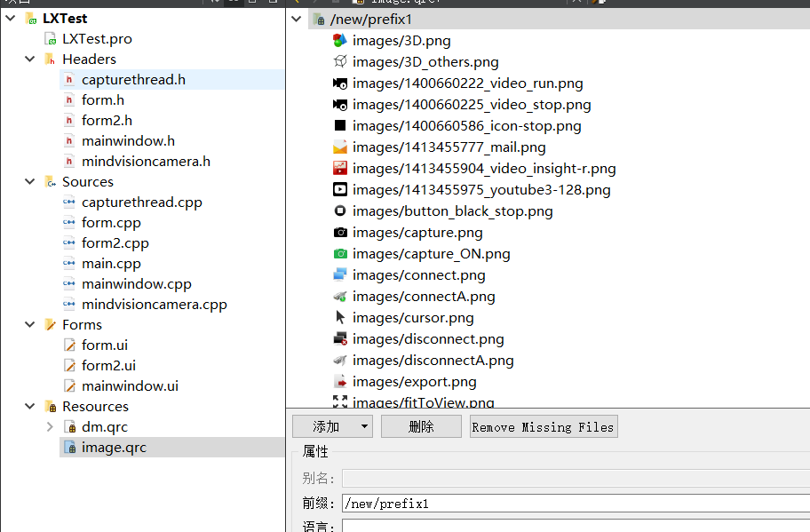Viewport: 810px width, 532px height.
Task: Collapse the /new/prefix1 resource tree
Action: tap(296, 20)
